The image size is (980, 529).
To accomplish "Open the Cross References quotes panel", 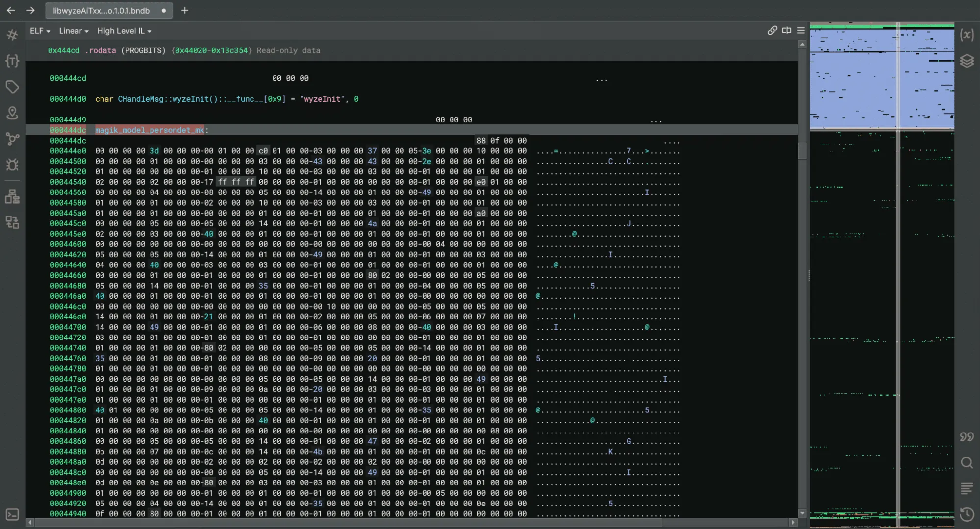I will point(966,437).
